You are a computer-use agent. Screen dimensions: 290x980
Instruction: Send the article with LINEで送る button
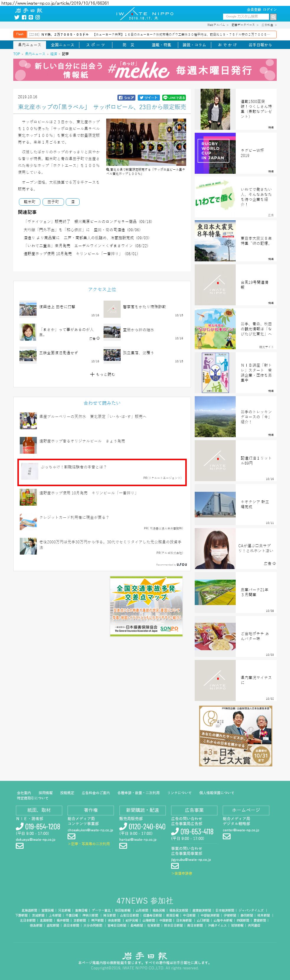click(174, 98)
